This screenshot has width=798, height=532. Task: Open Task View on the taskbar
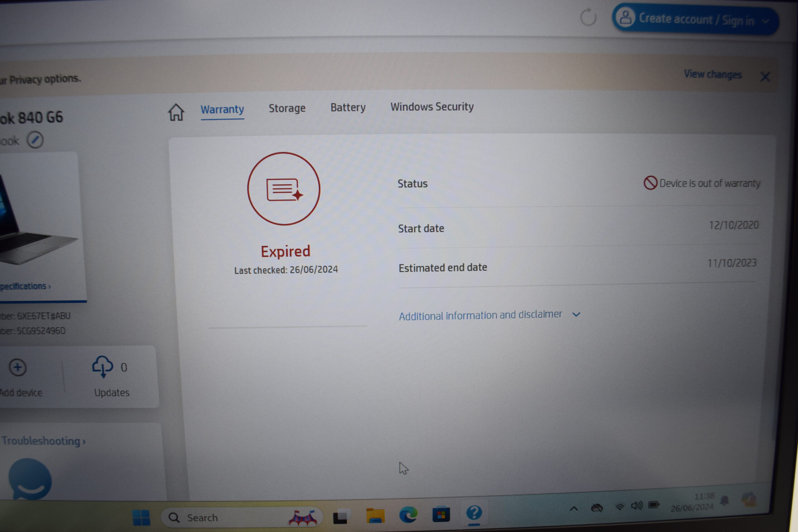click(x=340, y=516)
